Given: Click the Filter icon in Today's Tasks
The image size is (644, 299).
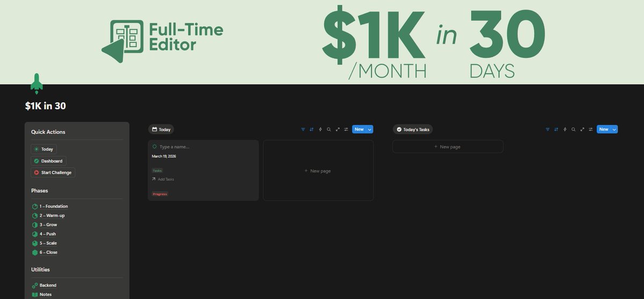Looking at the screenshot, I should pyautogui.click(x=547, y=129).
